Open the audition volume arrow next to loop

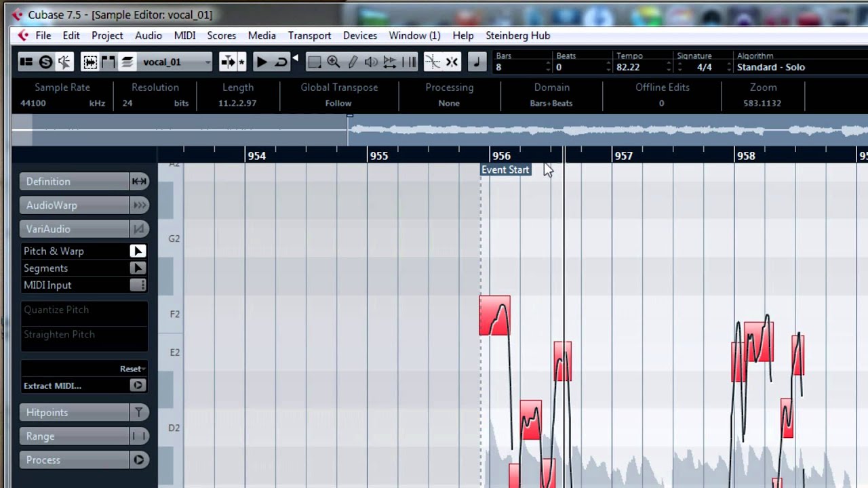(295, 59)
